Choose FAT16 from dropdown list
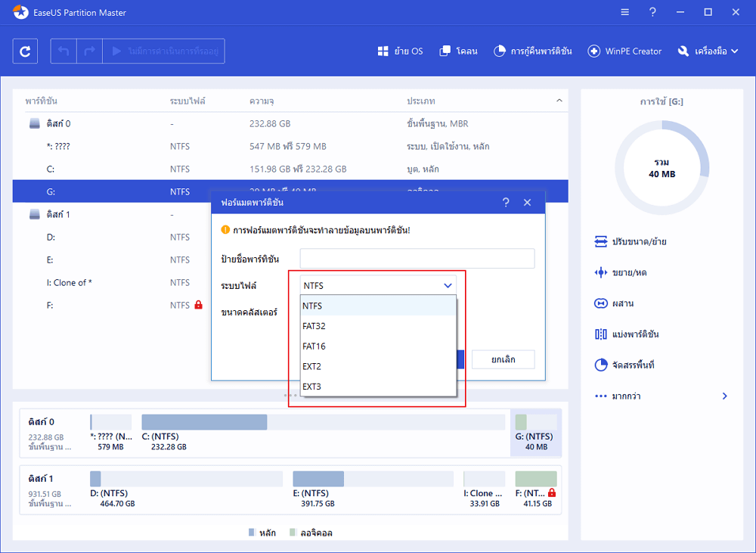The width and height of the screenshot is (756, 553). (378, 346)
